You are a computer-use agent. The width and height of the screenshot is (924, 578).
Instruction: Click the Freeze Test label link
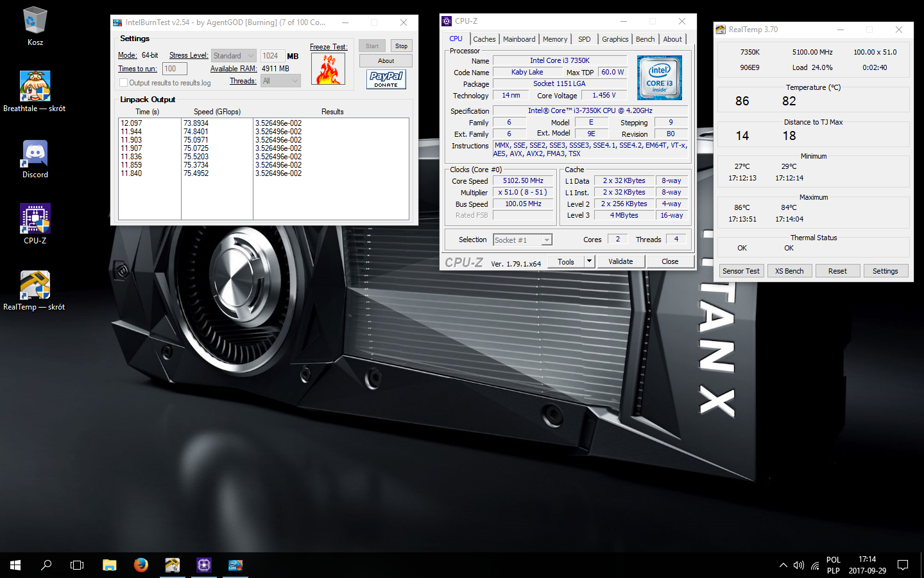(x=329, y=47)
